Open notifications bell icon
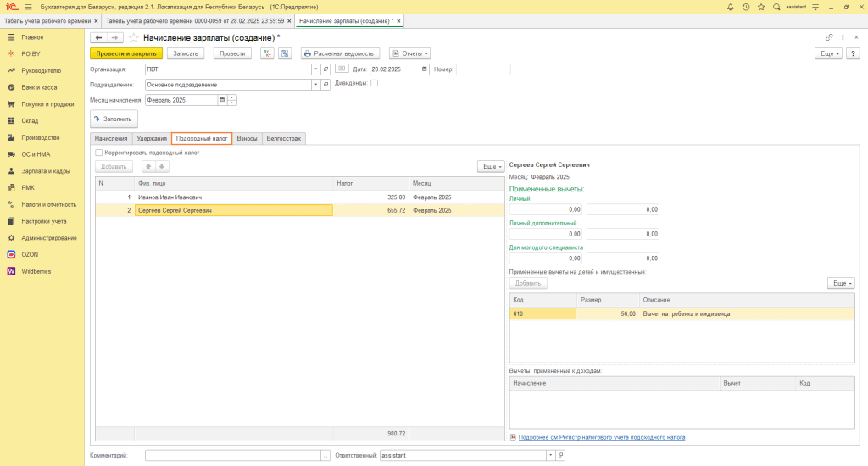Viewport: 868px width, 466px height. 730,7
